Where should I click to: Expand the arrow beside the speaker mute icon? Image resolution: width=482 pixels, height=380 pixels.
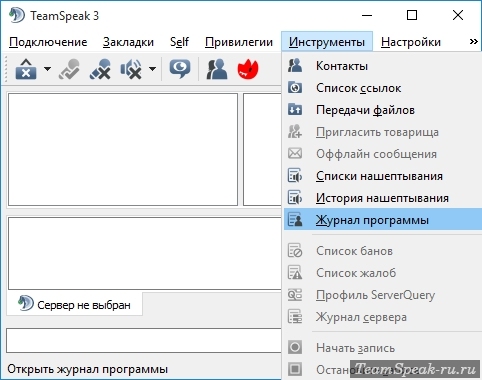(x=152, y=69)
